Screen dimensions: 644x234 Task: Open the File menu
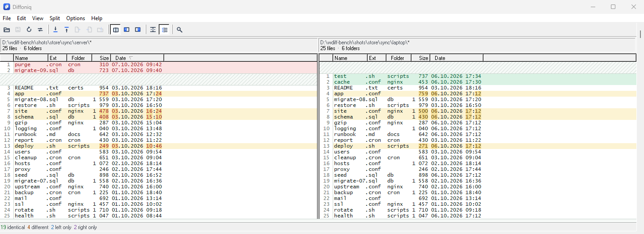pyautogui.click(x=7, y=18)
